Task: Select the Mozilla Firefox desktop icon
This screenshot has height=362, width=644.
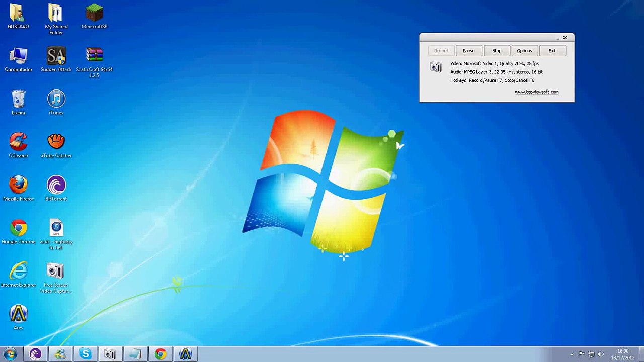Action: click(x=18, y=189)
